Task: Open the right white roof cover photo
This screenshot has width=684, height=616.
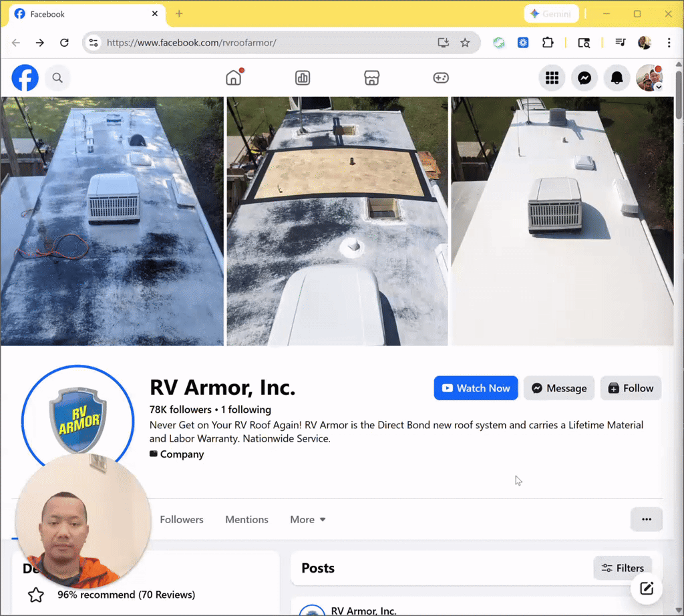Action: 562,220
